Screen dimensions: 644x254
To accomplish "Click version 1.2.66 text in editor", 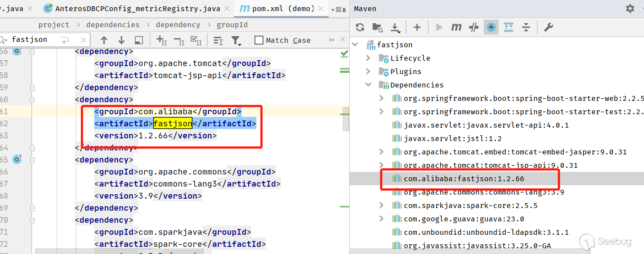I will pyautogui.click(x=153, y=135).
